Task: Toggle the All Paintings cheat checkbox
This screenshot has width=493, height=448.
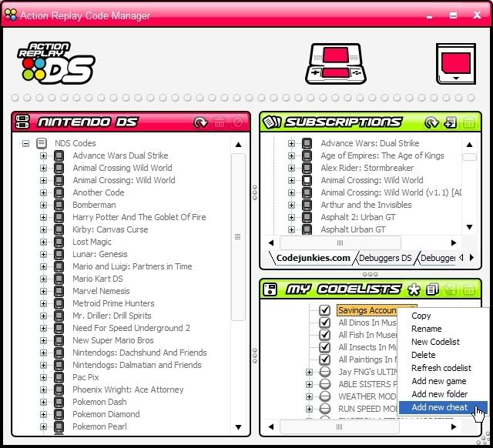Action: tap(325, 359)
